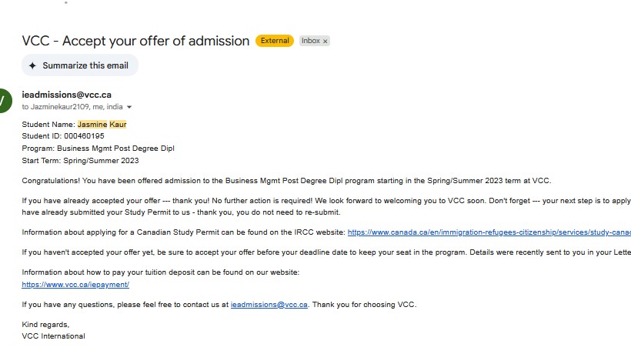The image size is (631, 364).
Task: Open the IRCC canada.ca study permit link
Action: point(489,232)
